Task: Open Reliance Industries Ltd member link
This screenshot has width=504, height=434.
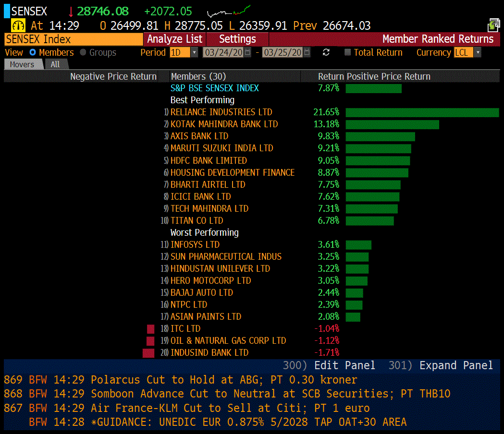Action: point(221,112)
